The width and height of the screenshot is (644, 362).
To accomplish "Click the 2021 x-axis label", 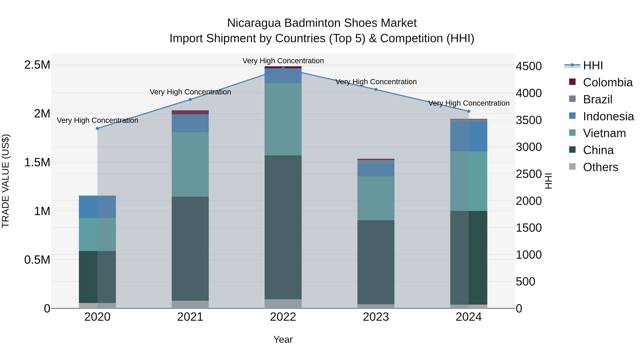I will pyautogui.click(x=190, y=317).
